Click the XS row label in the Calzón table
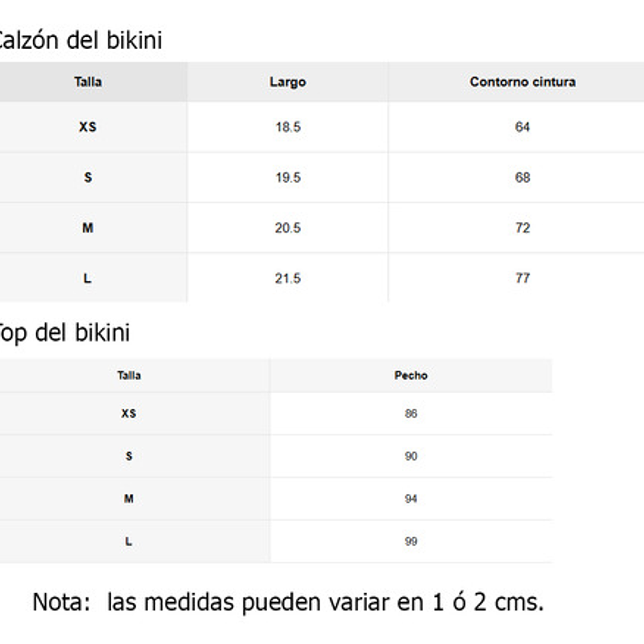This screenshot has width=644, height=644. [x=88, y=127]
